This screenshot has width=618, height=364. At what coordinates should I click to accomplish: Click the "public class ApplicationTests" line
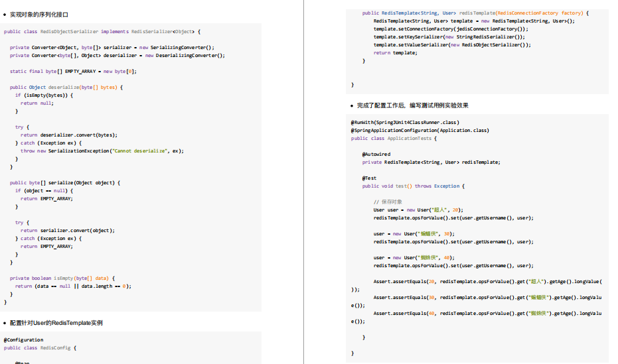[394, 139]
